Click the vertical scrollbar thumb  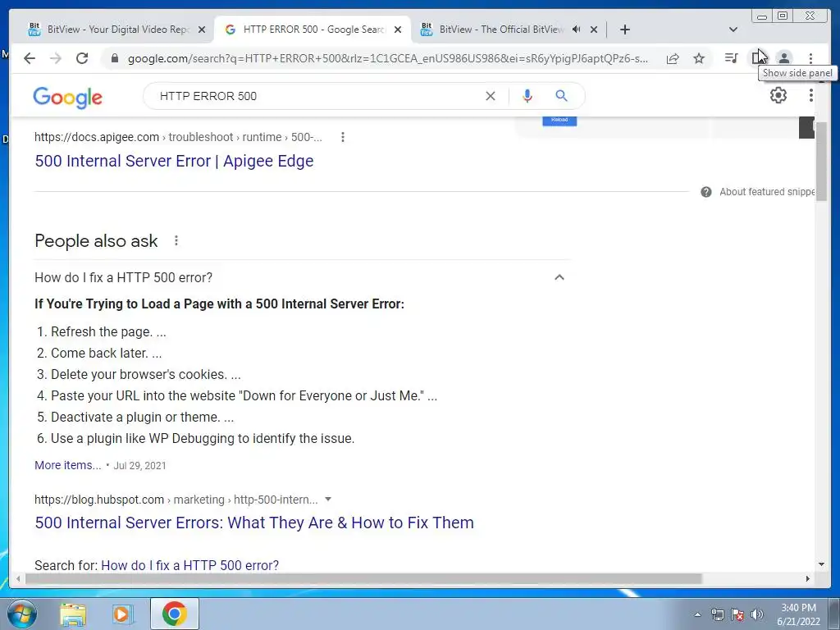(x=821, y=161)
